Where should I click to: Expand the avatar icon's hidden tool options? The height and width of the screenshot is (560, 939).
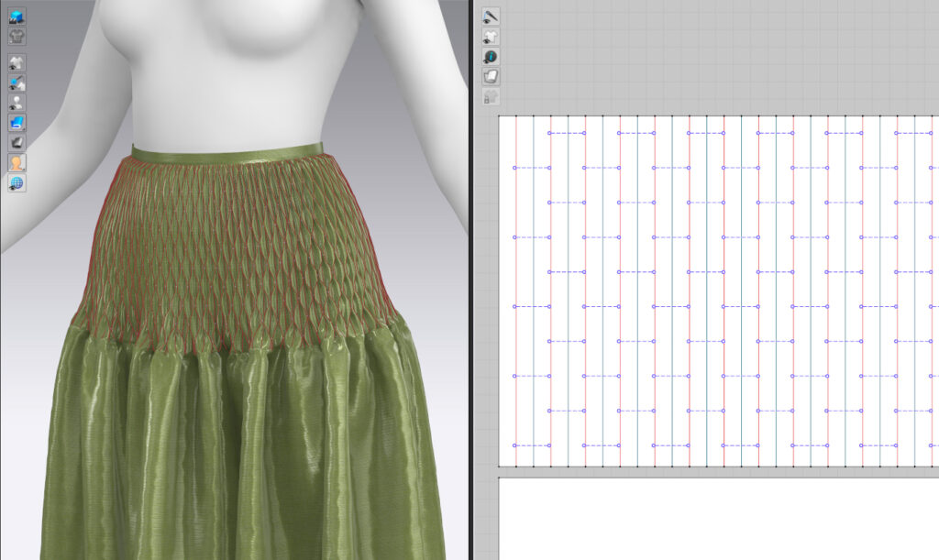pos(23,168)
